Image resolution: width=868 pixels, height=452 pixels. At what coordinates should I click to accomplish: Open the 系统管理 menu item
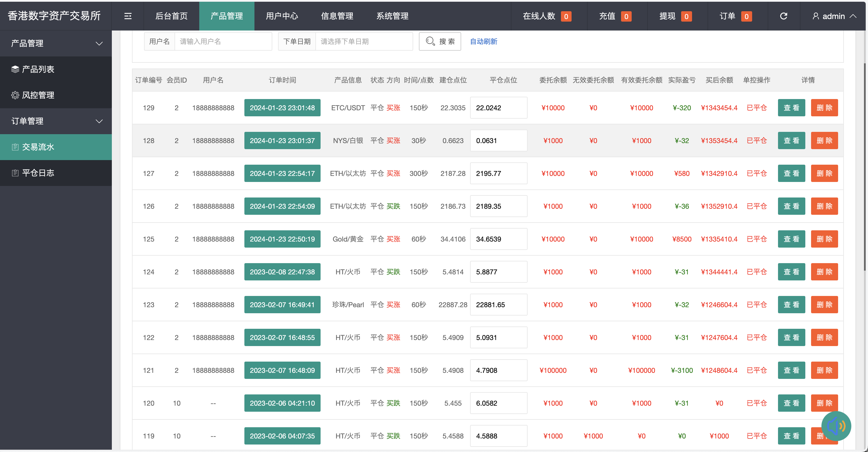pyautogui.click(x=392, y=16)
